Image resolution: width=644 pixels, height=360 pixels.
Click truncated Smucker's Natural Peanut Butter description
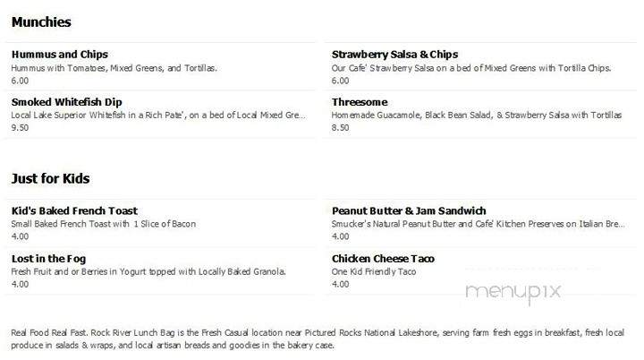[x=478, y=224]
